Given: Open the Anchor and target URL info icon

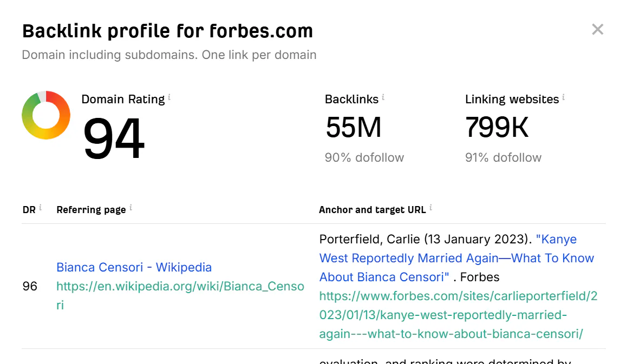Looking at the screenshot, I should pyautogui.click(x=430, y=207).
